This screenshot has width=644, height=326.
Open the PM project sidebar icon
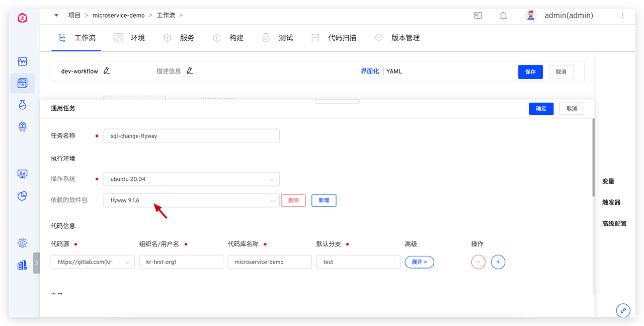pos(22,83)
